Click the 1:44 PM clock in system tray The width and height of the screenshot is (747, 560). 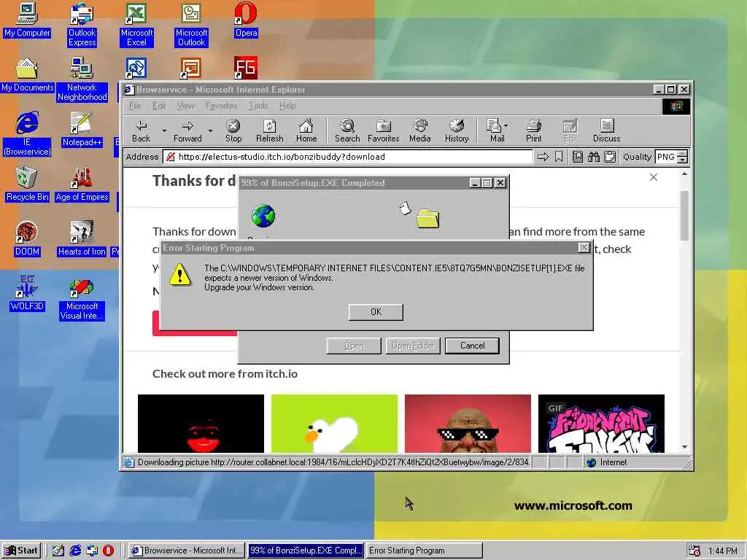pyautogui.click(x=723, y=551)
